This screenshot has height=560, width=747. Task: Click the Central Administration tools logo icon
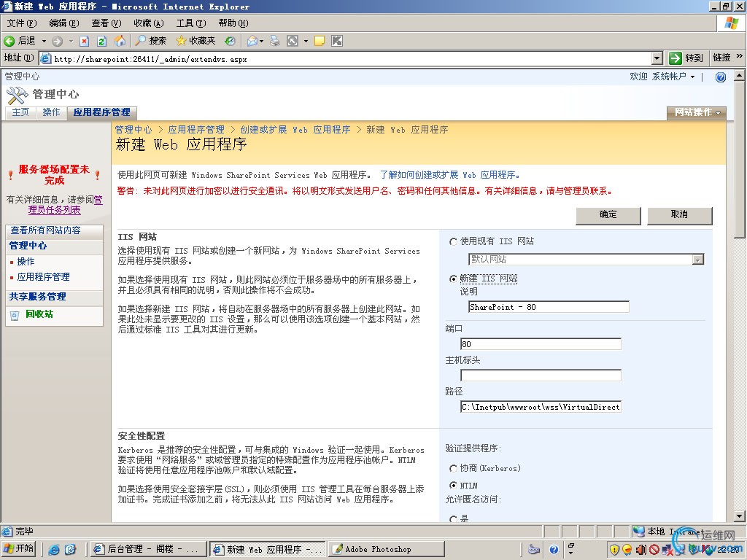18,96
